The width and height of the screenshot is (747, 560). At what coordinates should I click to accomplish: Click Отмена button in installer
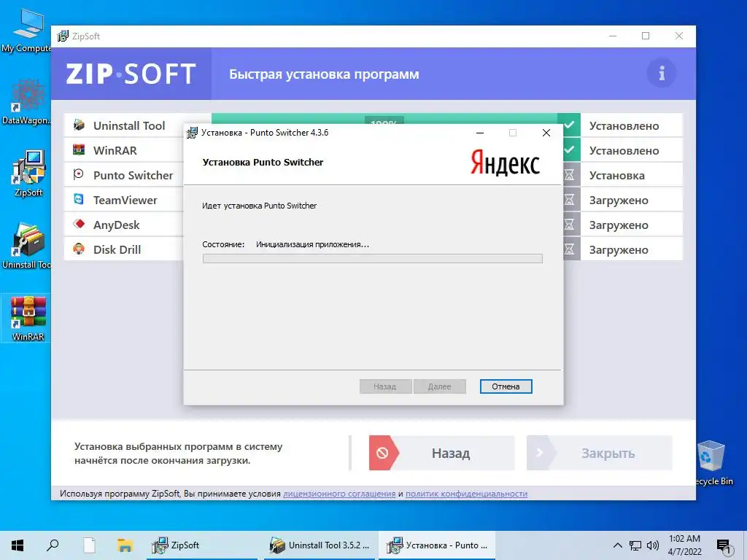click(x=506, y=386)
